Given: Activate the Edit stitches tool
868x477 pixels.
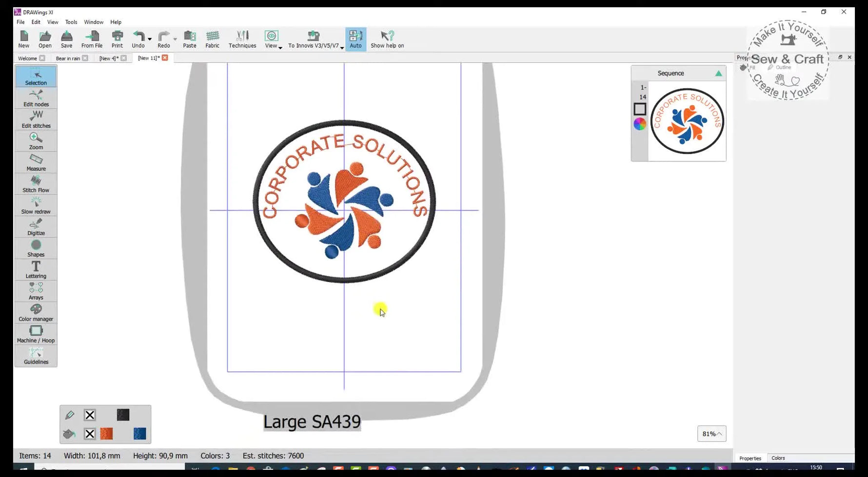Looking at the screenshot, I should point(36,118).
